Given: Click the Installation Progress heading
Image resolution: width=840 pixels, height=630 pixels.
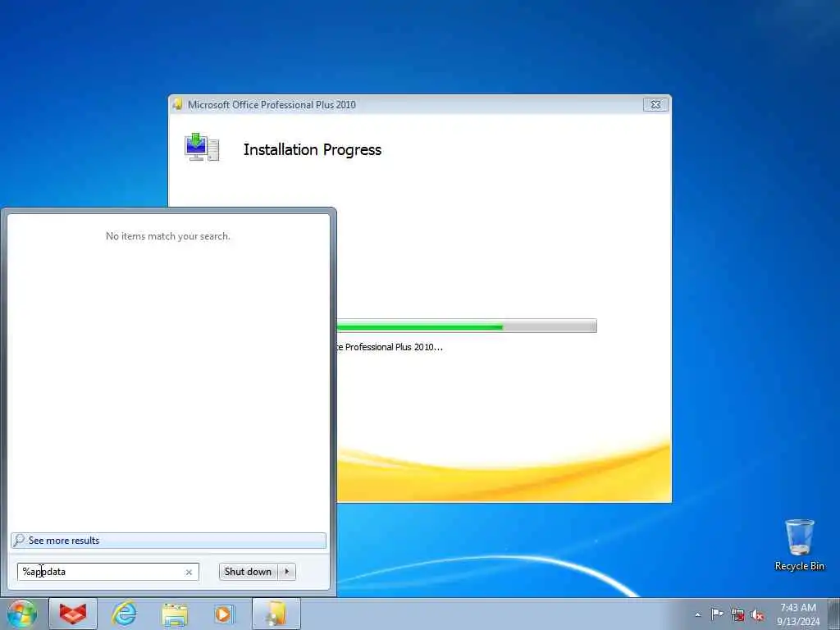Looking at the screenshot, I should pyautogui.click(x=313, y=149).
